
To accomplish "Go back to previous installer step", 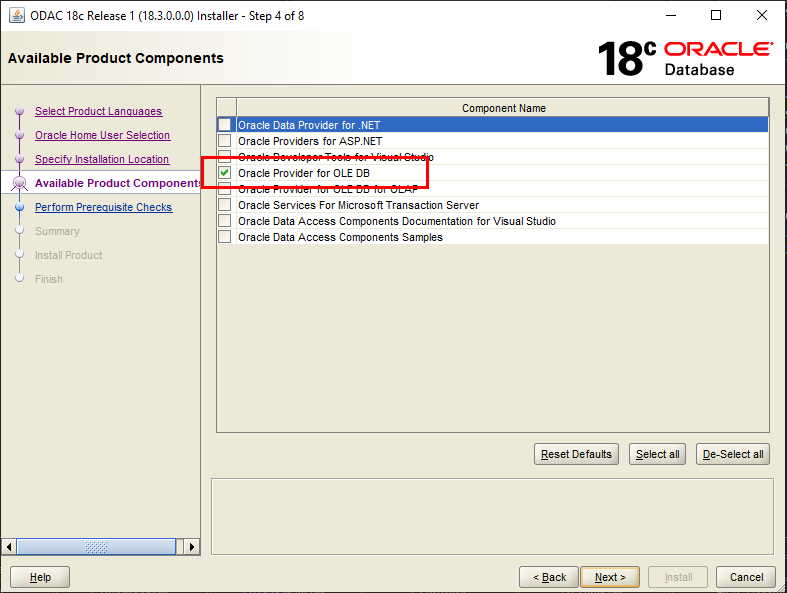I will pyautogui.click(x=549, y=577).
